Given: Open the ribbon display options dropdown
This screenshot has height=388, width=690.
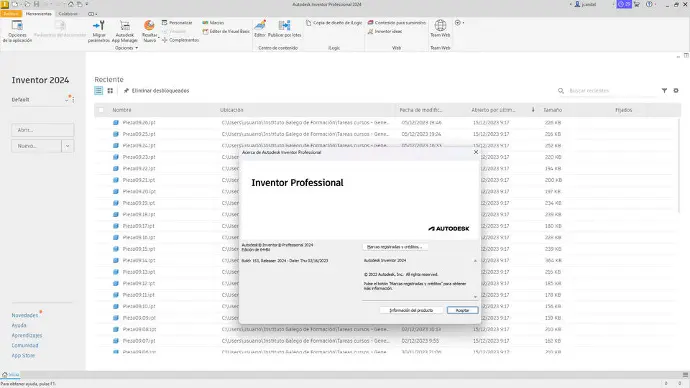Looking at the screenshot, I should (458, 22).
